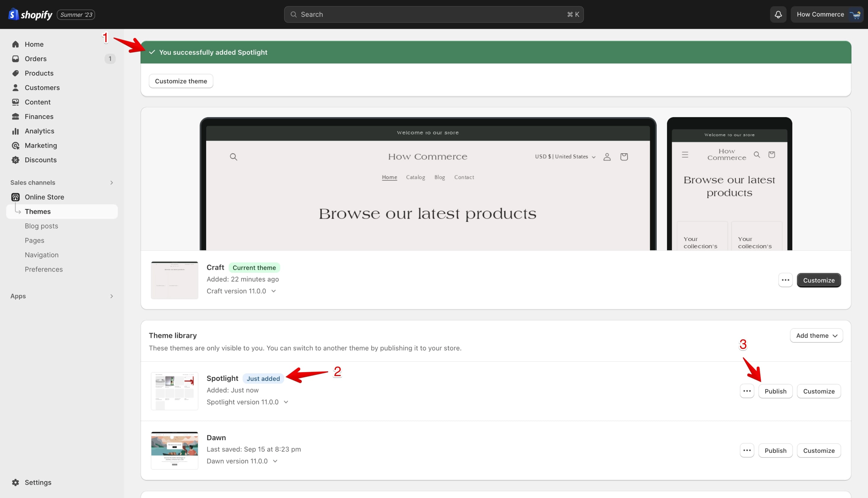Screen dimensions: 868x498
Task: Click "Last saved: Sep 15 at 8:23 pm" text
Action: pos(254,449)
